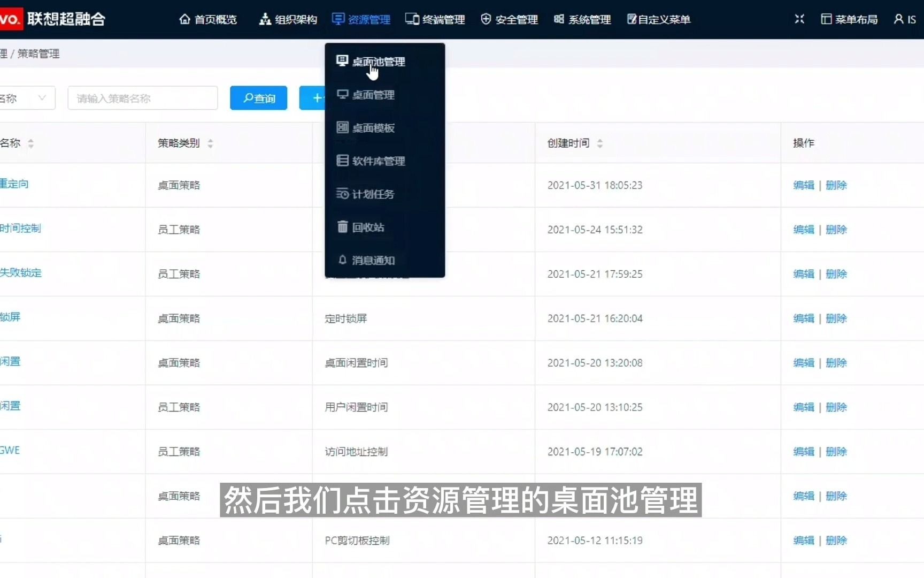Viewport: 924px width, 578px height.
Task: Click 编辑 in the 17:59:25 row
Action: tap(804, 274)
